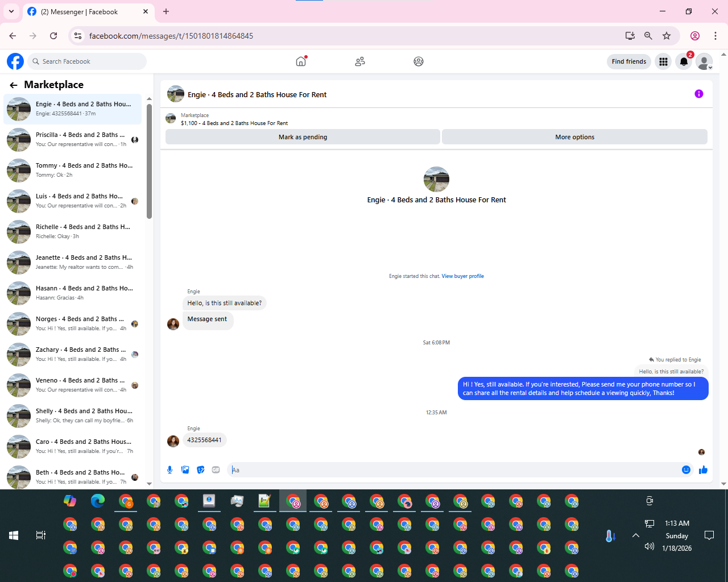
Task: Attach a file with the photo icon
Action: click(185, 469)
